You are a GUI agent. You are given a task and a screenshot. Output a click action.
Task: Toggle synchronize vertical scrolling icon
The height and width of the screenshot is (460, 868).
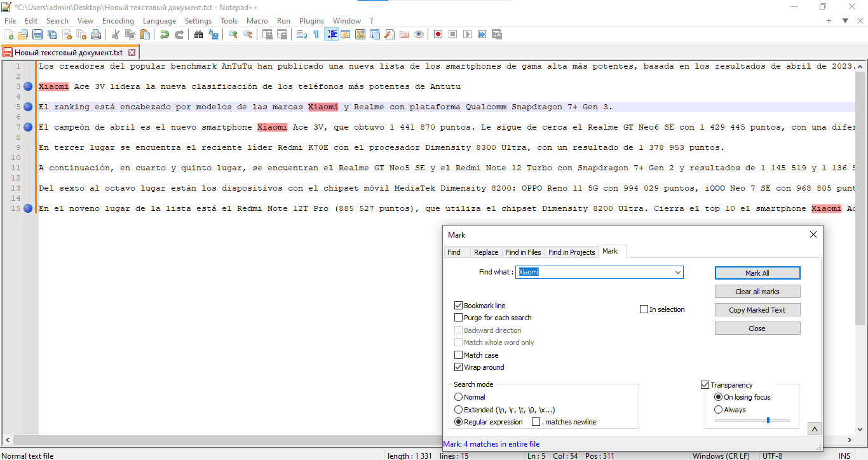tap(268, 34)
